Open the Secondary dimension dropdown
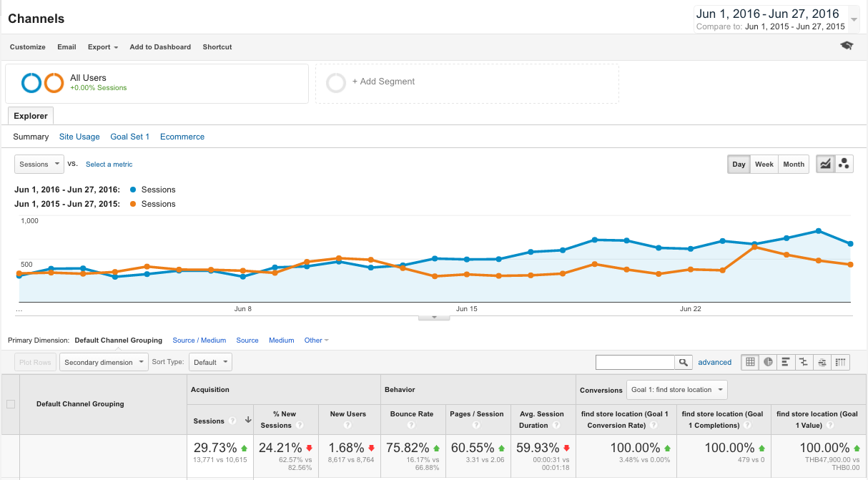This screenshot has height=480, width=868. point(104,362)
